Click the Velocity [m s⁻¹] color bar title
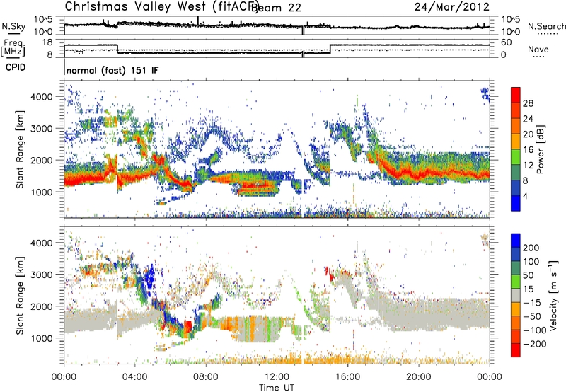The width and height of the screenshot is (566, 392). click(553, 295)
